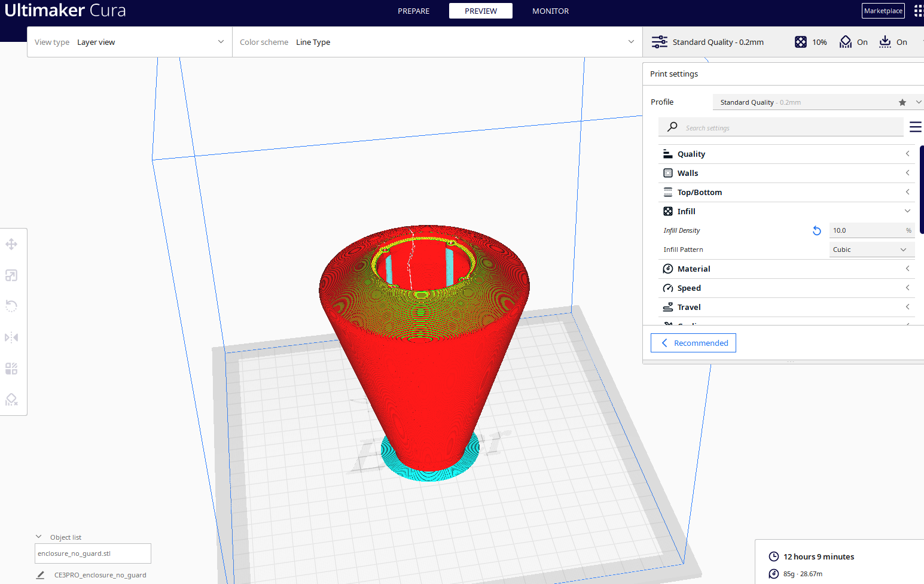Viewport: 924px width, 584px height.
Task: Select the Mirror tool icon
Action: point(11,337)
